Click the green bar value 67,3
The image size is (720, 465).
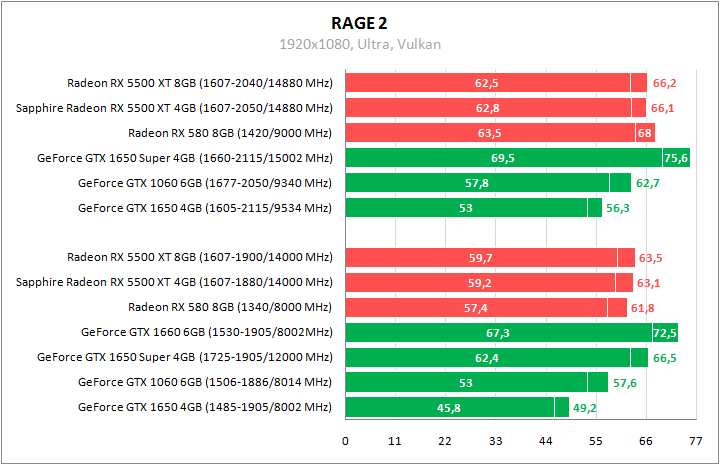pyautogui.click(x=498, y=333)
